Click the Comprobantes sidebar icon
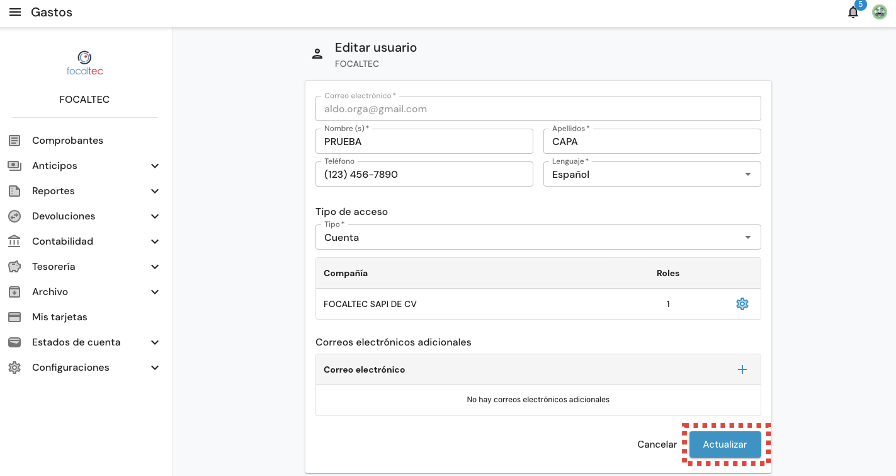Image resolution: width=896 pixels, height=476 pixels. click(14, 141)
